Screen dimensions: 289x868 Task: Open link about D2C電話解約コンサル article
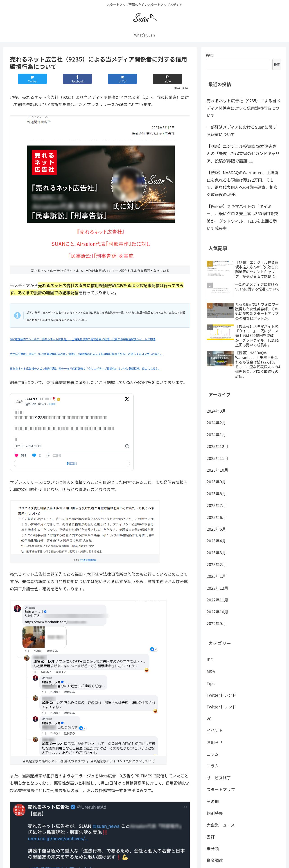tap(82, 339)
